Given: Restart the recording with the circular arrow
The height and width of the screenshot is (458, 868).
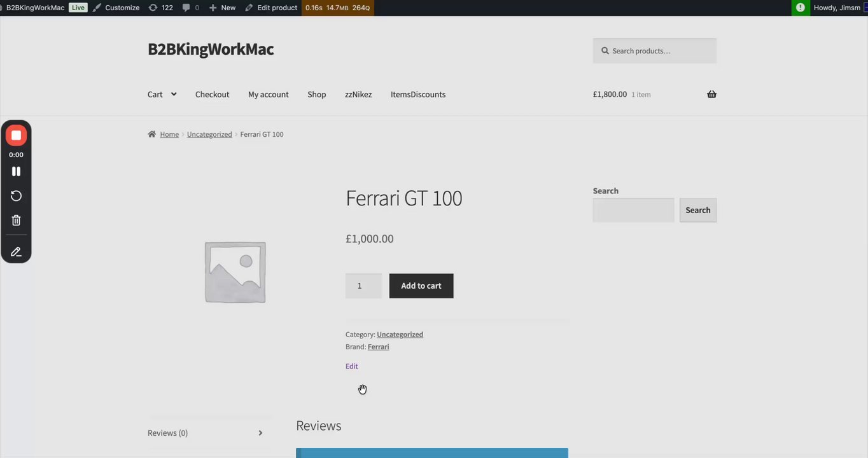Looking at the screenshot, I should [16, 196].
